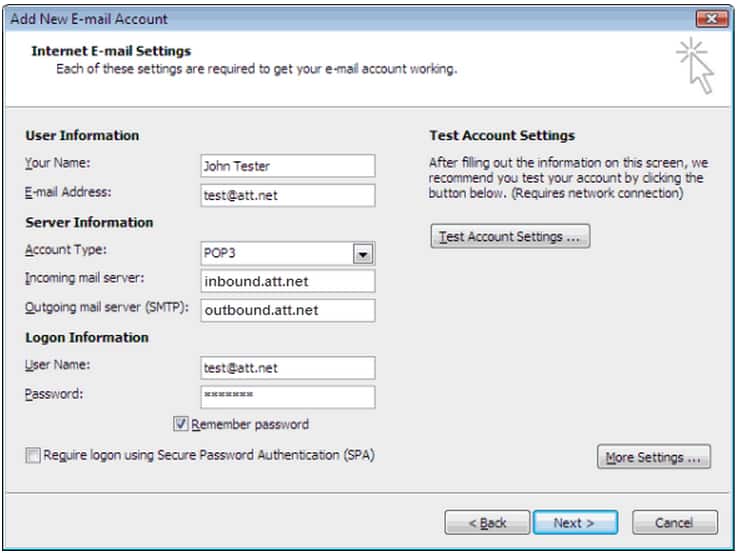Select the User Name input box
Image resolution: width=738 pixels, height=553 pixels.
point(288,368)
